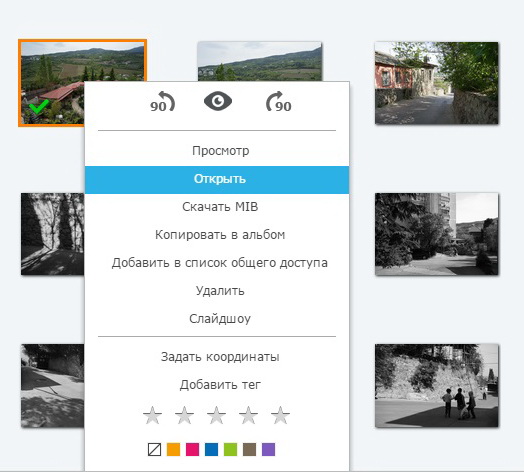Set rating to three stars
This screenshot has height=472, width=524.
tap(217, 416)
